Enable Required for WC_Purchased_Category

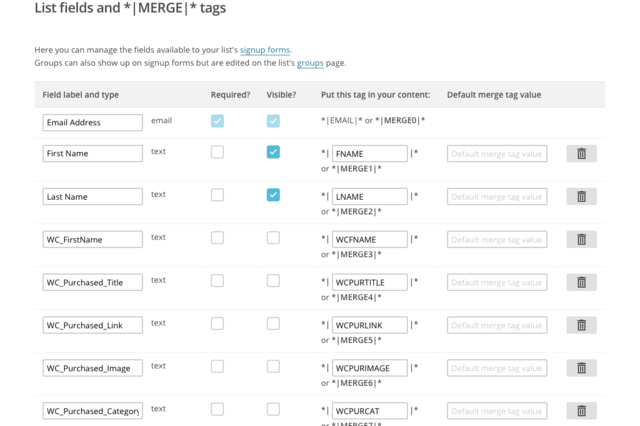pyautogui.click(x=217, y=409)
